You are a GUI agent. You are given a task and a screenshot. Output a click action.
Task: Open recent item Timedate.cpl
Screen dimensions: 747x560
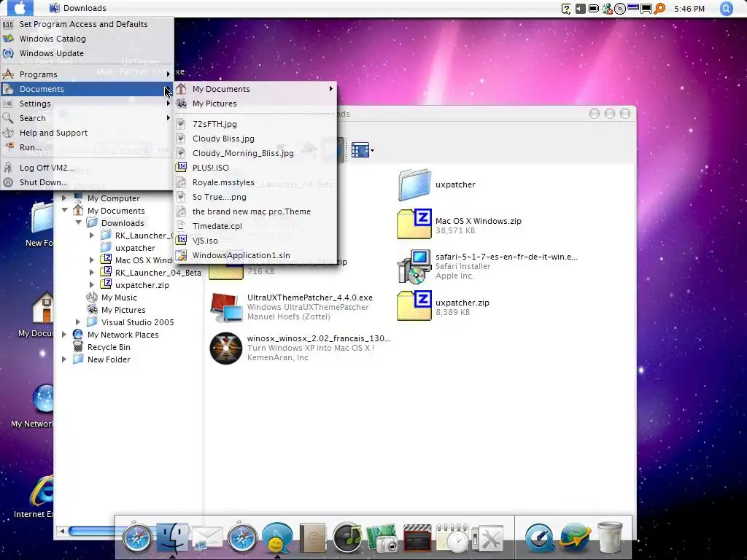[255, 226]
